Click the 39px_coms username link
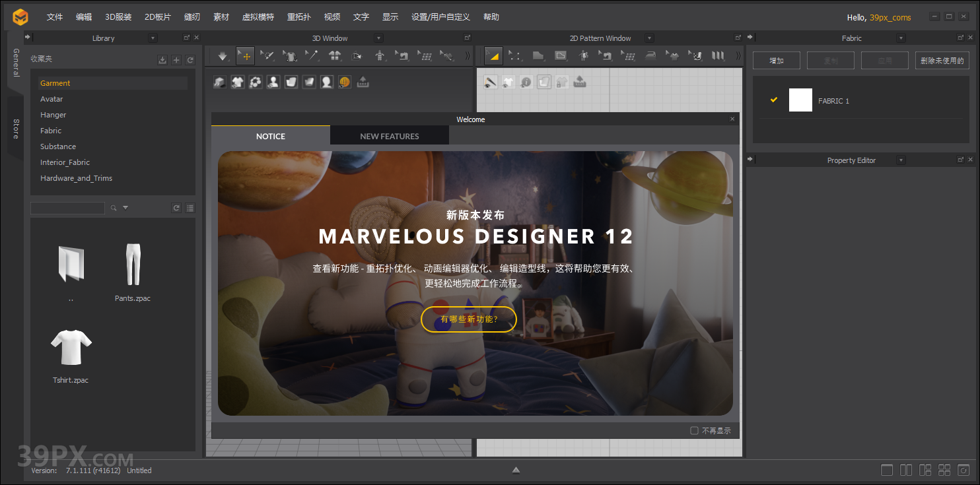980x485 pixels. point(890,18)
